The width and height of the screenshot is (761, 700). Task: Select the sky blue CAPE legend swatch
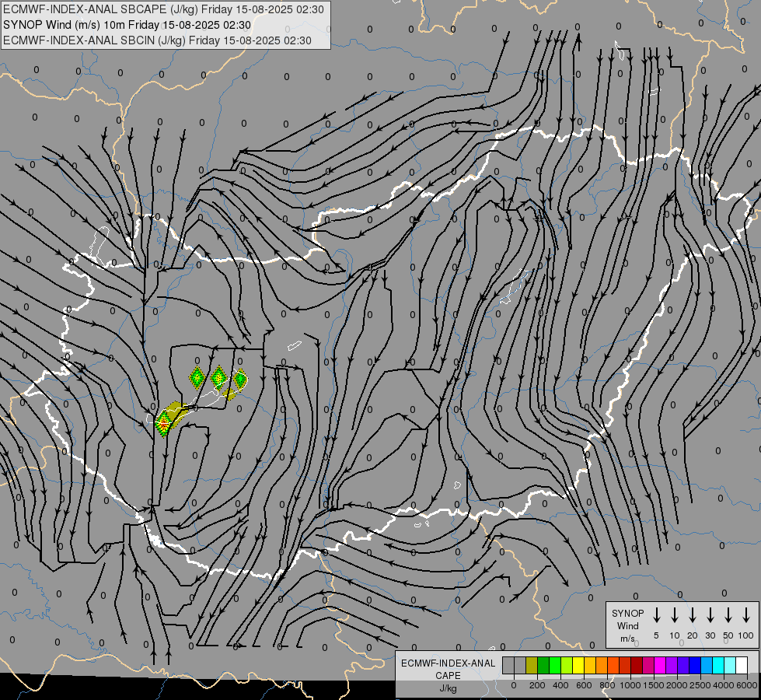pos(707,665)
